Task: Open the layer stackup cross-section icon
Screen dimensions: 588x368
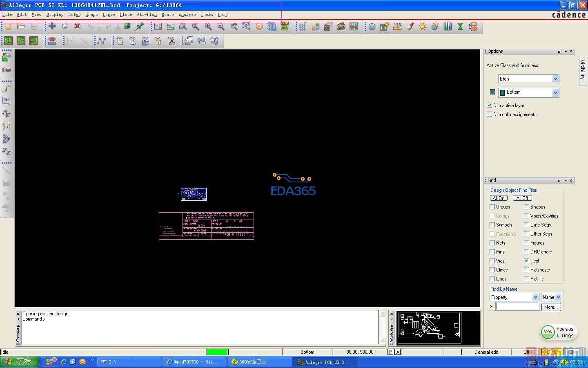Action: (x=341, y=27)
